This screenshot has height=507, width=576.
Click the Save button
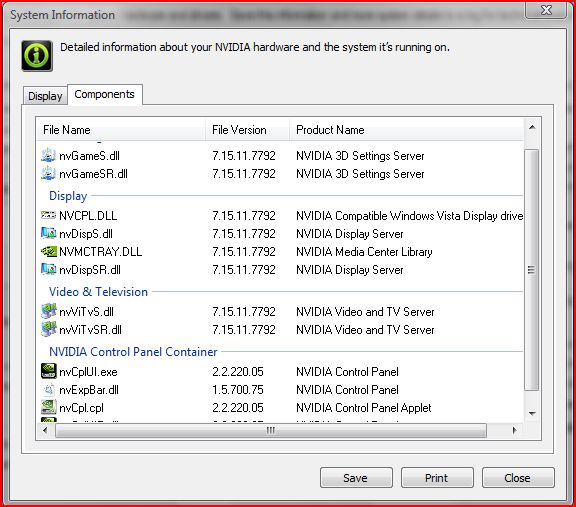[x=356, y=478]
